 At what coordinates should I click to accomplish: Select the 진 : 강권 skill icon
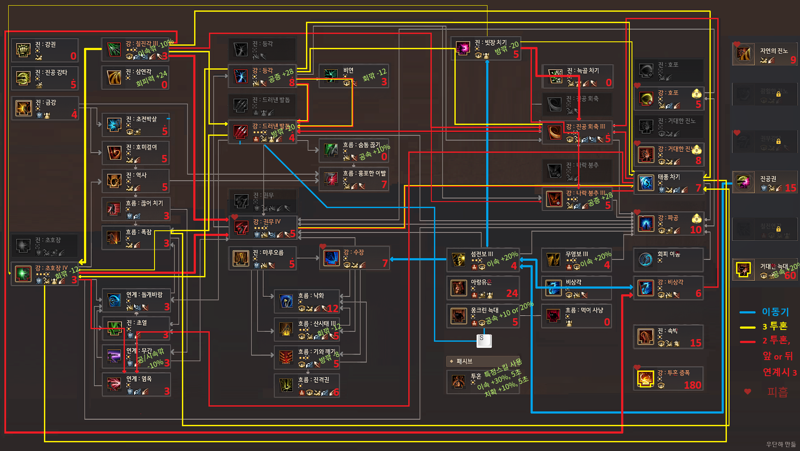point(23,50)
